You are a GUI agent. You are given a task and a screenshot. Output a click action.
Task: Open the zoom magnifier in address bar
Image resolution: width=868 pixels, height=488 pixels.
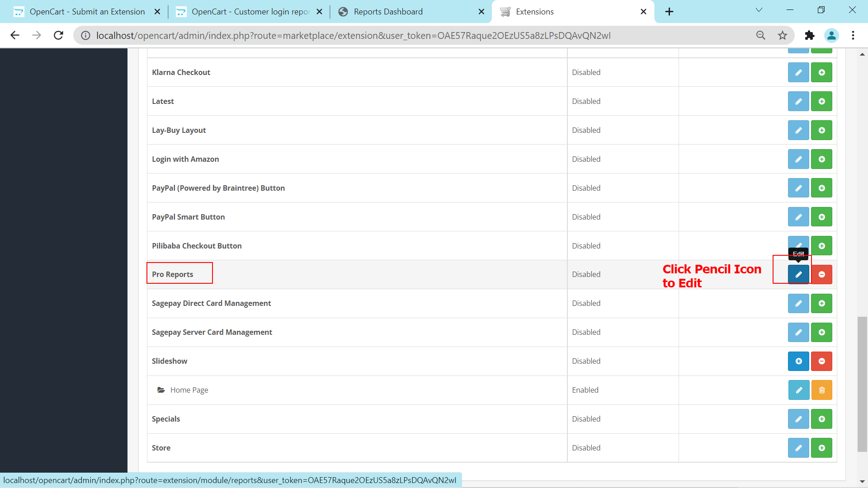click(761, 35)
